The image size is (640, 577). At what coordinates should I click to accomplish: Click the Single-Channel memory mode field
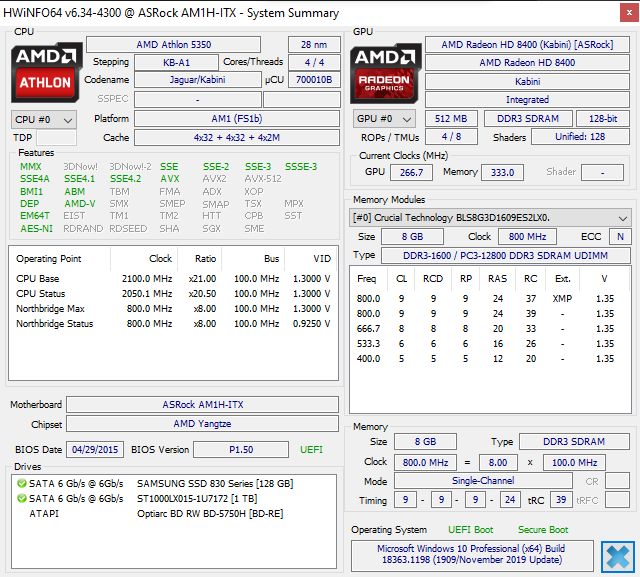[x=483, y=481]
